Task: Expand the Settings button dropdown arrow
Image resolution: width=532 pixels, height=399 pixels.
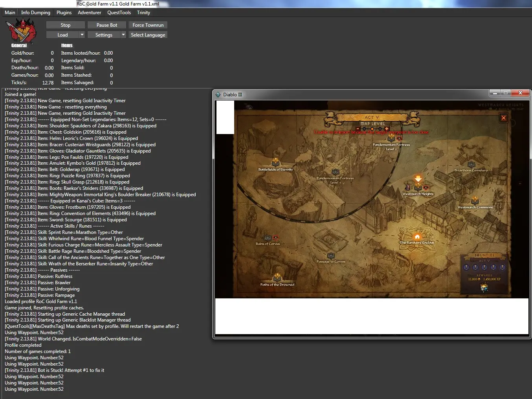Action: pos(123,35)
